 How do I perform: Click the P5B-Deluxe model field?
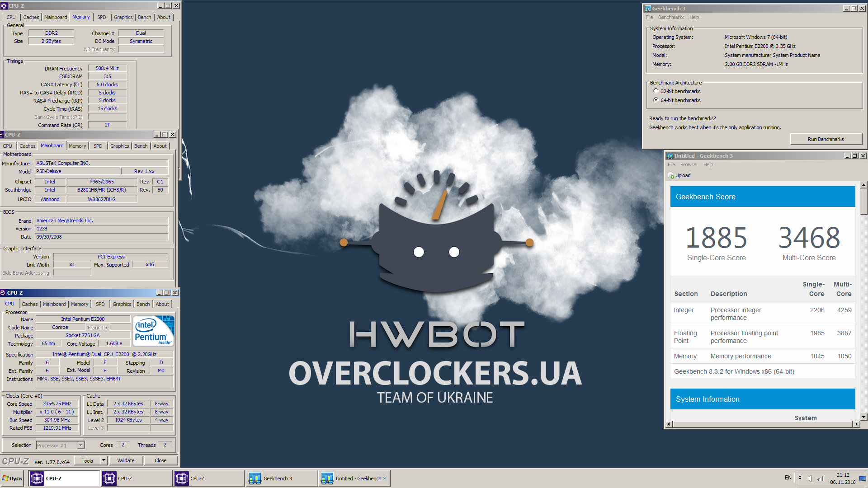pyautogui.click(x=78, y=171)
